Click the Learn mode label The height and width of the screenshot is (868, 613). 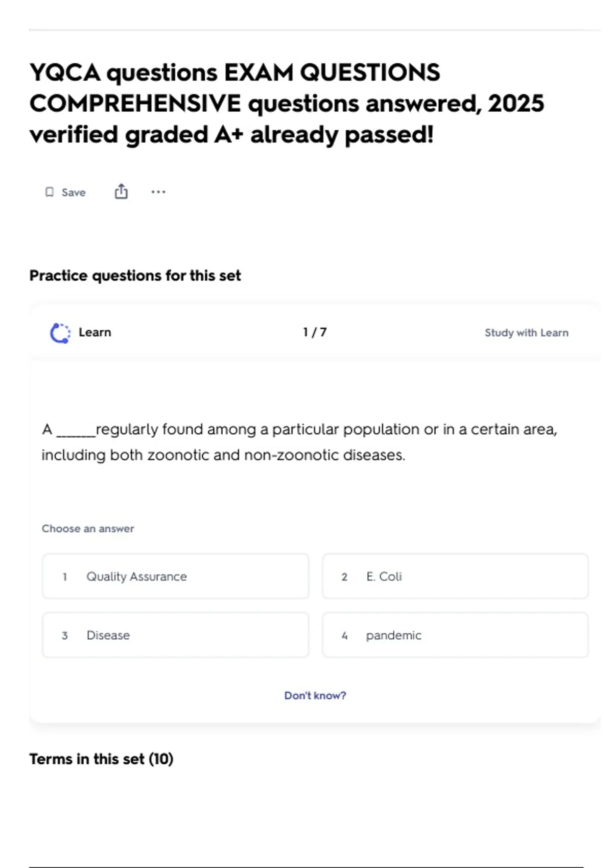95,332
